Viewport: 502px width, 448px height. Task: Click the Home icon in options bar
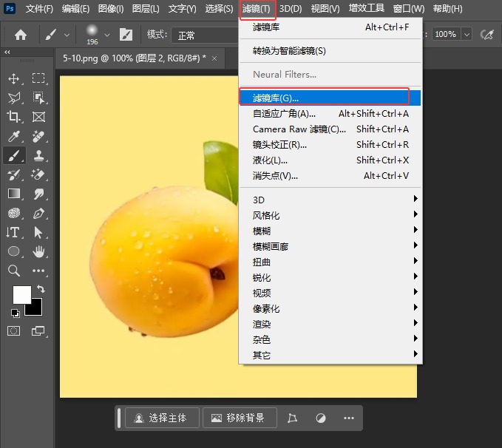(x=21, y=35)
